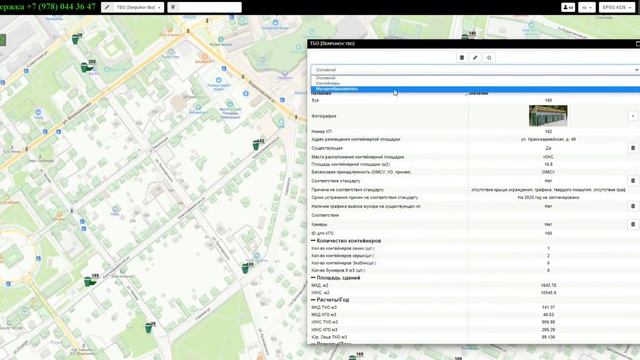
Task: Clear Наличие графика вывоза row trash icon
Action: (x=633, y=206)
